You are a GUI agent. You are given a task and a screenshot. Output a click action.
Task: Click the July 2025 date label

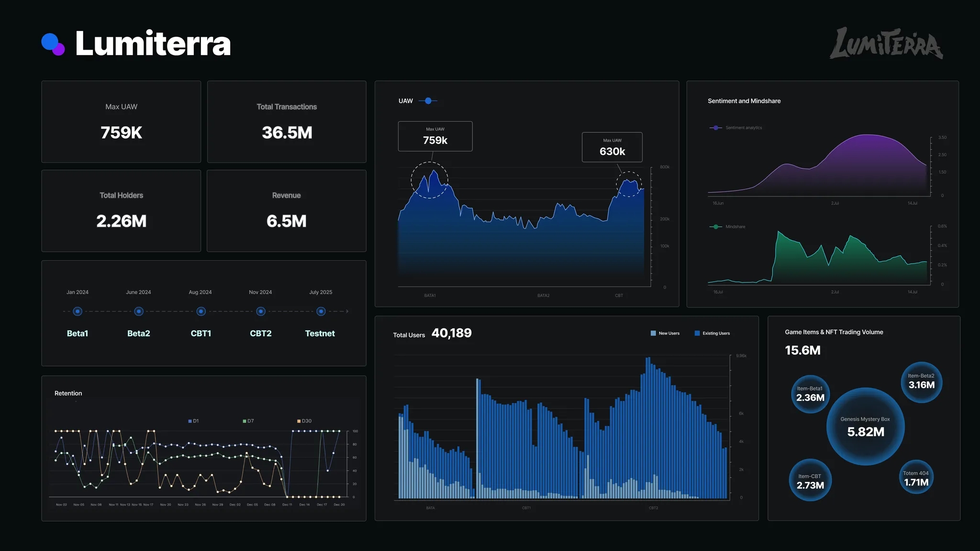tap(321, 292)
